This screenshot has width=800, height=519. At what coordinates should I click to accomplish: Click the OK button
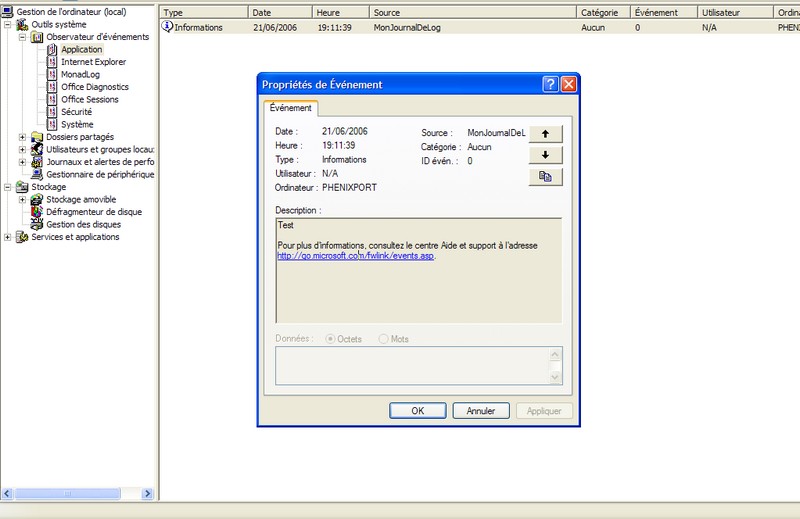(417, 410)
